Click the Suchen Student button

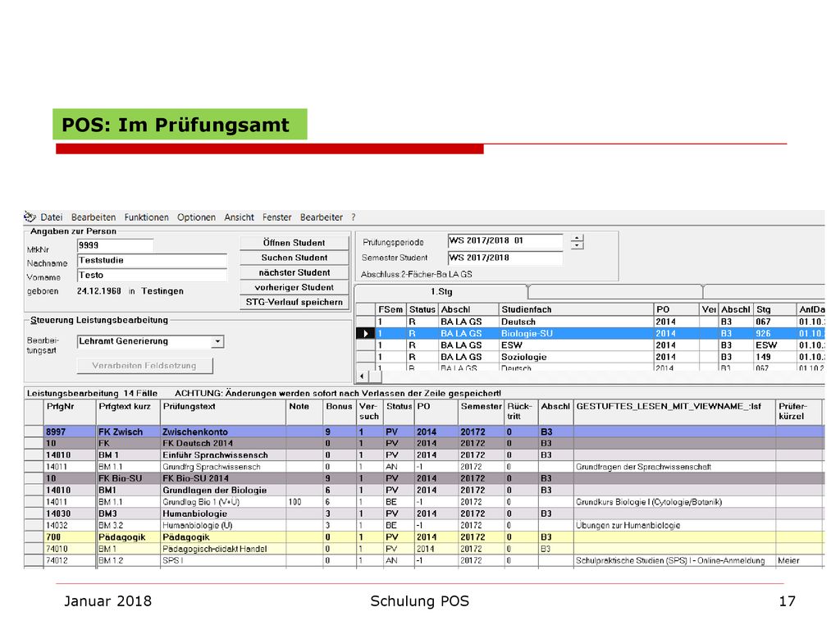[x=294, y=258]
